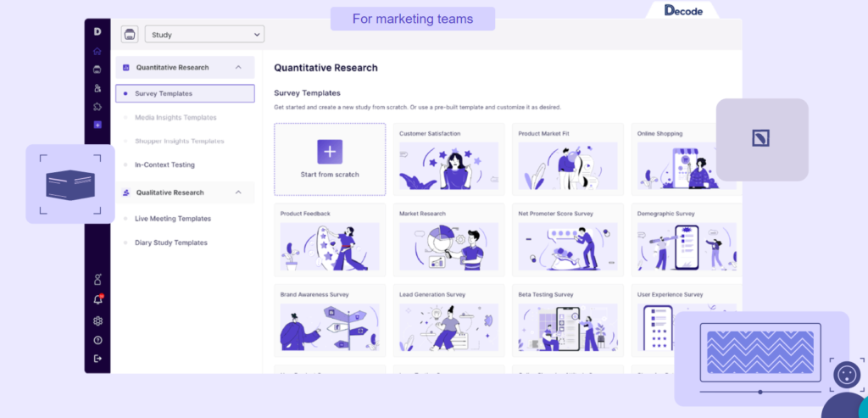Select Diary Study Templates
The height and width of the screenshot is (418, 868).
pos(171,242)
